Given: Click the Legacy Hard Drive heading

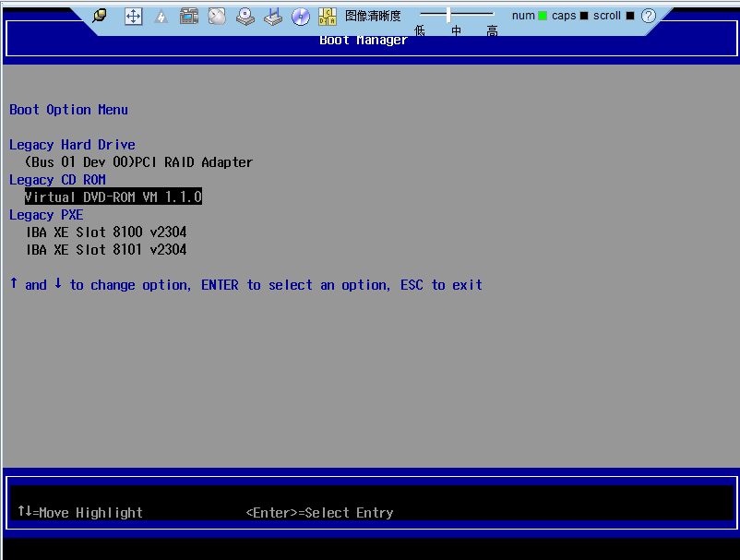Looking at the screenshot, I should point(72,145).
